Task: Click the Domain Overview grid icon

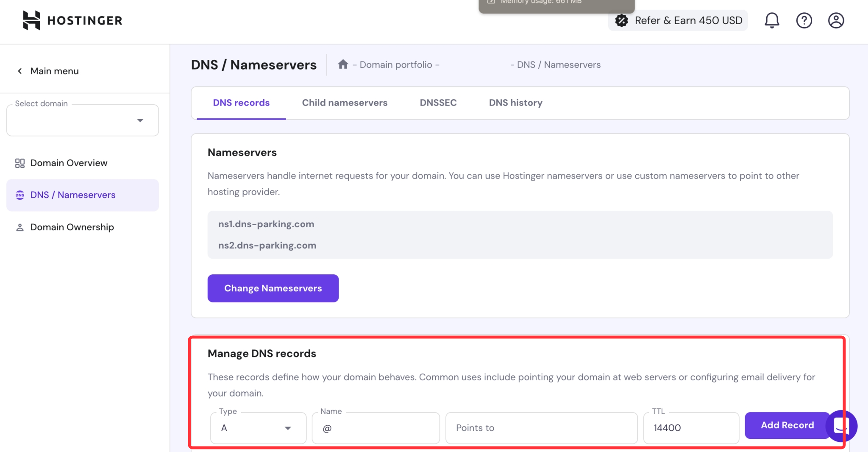Action: pyautogui.click(x=20, y=163)
